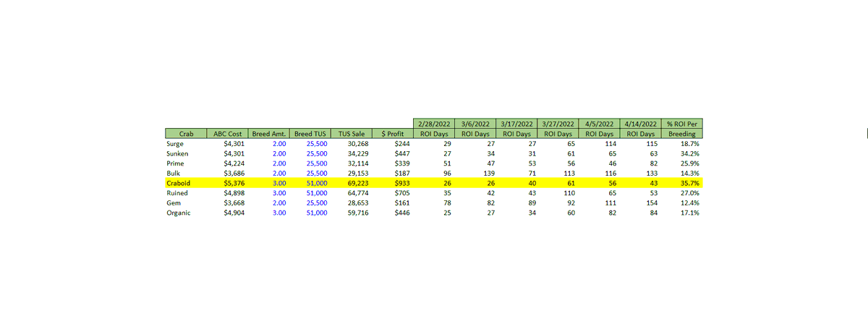Click Sunken's TUS Sale 34,229
Image resolution: width=868 pixels, height=316 pixels.
pos(359,154)
